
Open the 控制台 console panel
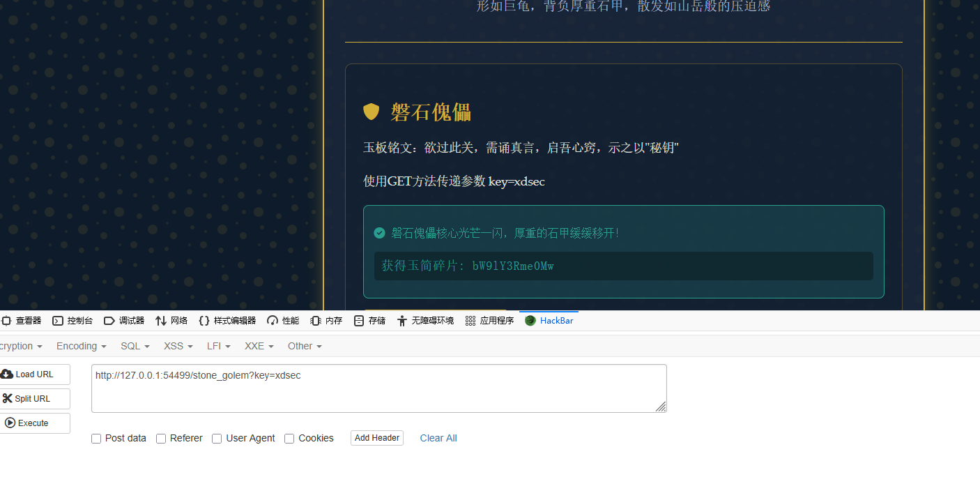pos(72,321)
